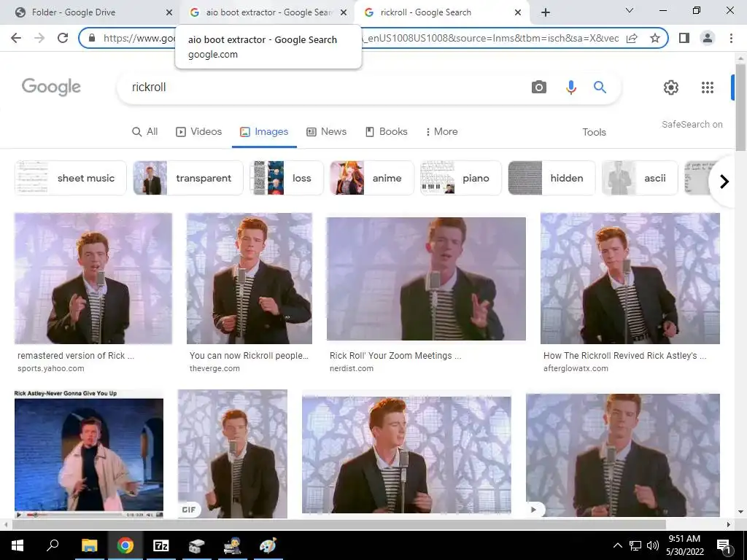Image resolution: width=747 pixels, height=560 pixels.
Task: Open Rick Astley trench coat video thumbnail
Action: pyautogui.click(x=88, y=454)
